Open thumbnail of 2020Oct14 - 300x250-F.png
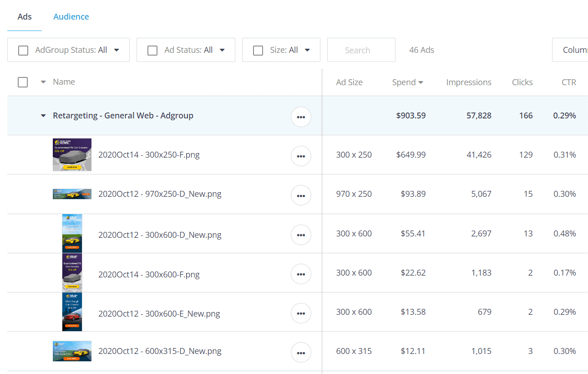Screen dimensions: 588x374 [x=72, y=155]
